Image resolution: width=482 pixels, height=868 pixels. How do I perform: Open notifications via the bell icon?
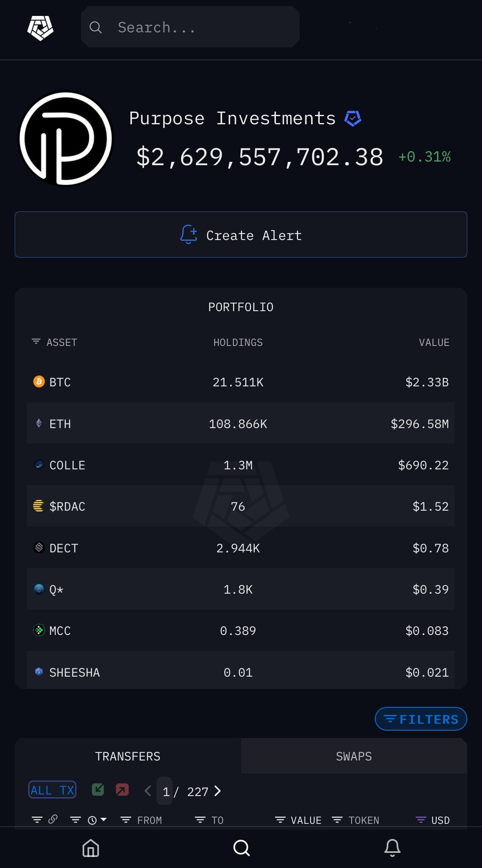pyautogui.click(x=392, y=848)
